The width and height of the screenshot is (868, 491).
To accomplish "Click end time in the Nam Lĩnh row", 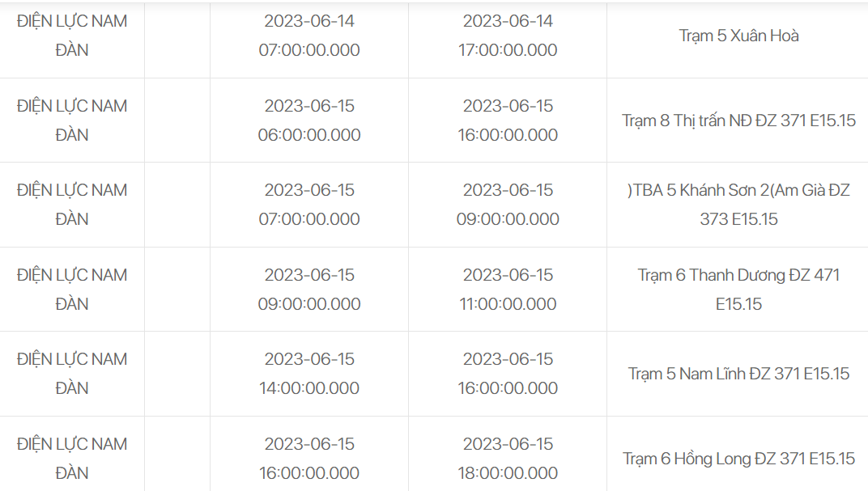I will click(x=508, y=374).
